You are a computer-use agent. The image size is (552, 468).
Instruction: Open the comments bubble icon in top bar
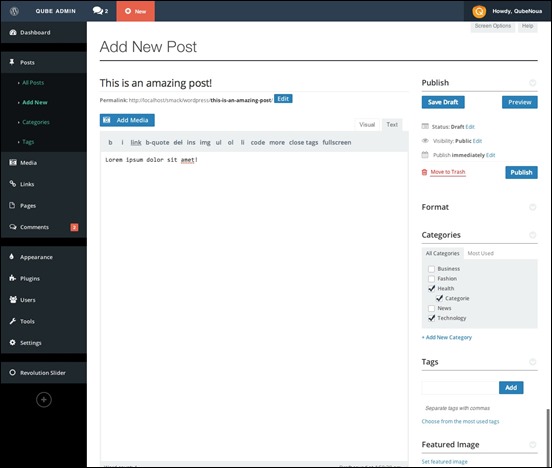coord(98,11)
